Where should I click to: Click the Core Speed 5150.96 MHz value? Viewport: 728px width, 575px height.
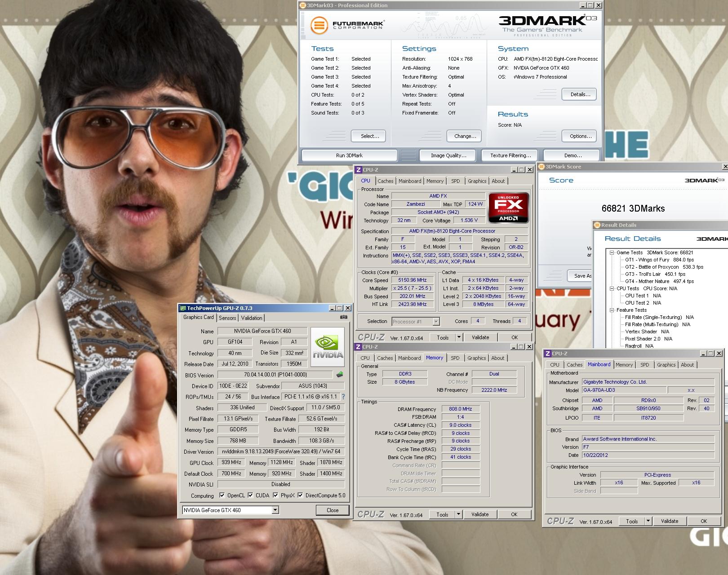click(412, 280)
